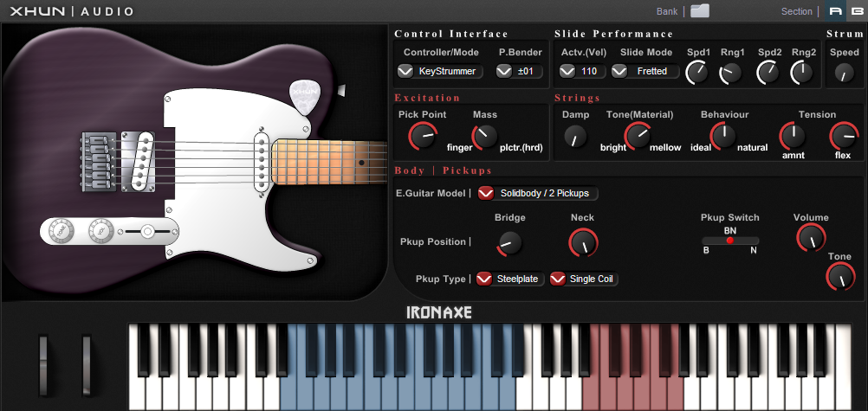The width and height of the screenshot is (868, 411).
Task: Click the Strum Speed knob
Action: coord(845,73)
